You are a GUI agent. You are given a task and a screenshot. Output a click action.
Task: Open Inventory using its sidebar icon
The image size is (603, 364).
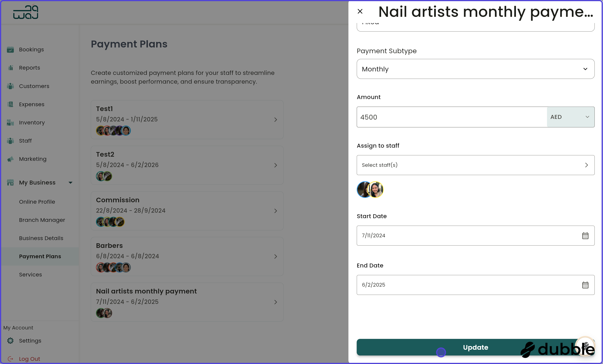click(10, 123)
